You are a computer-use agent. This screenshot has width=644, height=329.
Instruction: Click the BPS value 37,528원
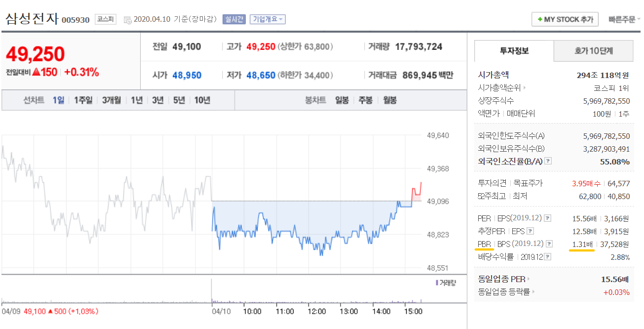click(615, 244)
